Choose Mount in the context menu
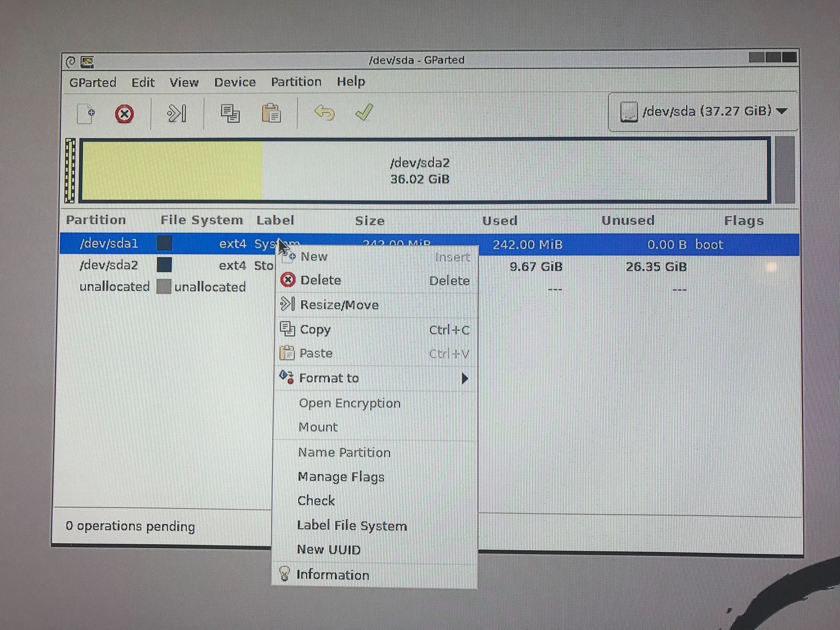840x630 pixels. [375, 427]
